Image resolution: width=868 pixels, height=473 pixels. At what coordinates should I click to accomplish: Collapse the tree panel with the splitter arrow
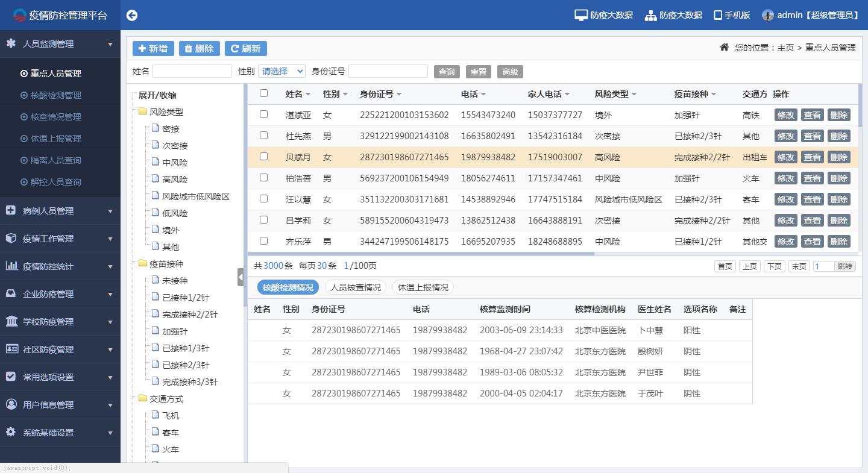[x=241, y=277]
